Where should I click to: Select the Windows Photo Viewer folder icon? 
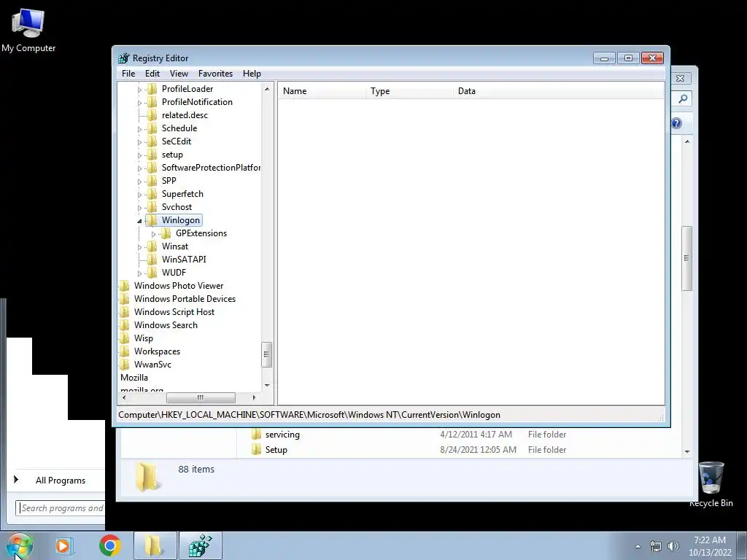point(124,286)
